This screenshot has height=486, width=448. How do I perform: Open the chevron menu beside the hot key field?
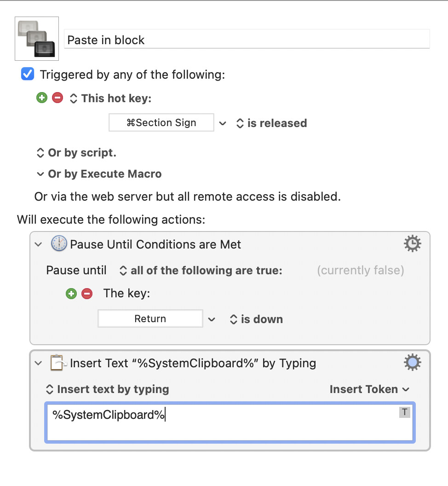pos(223,123)
